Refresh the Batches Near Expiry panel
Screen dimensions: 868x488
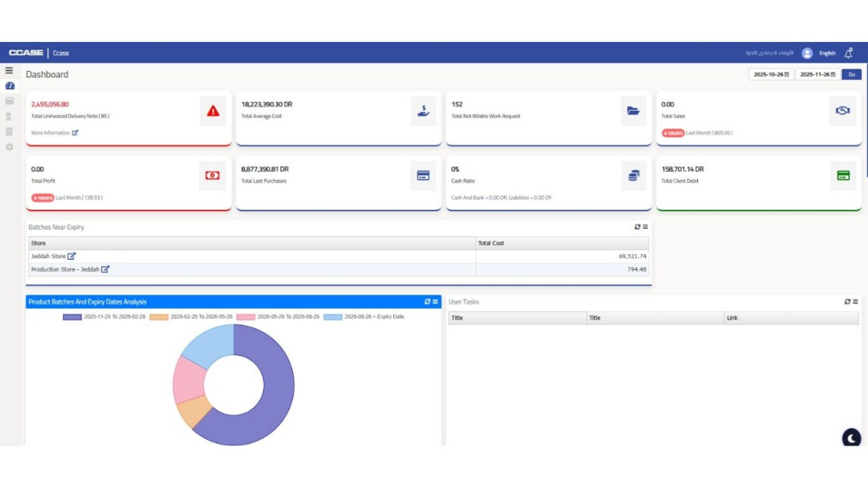637,227
